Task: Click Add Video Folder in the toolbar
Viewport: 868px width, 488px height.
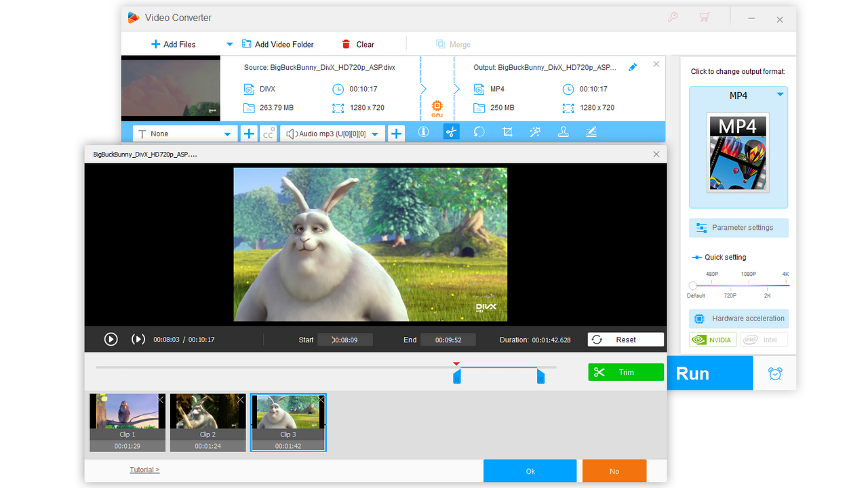Action: [278, 44]
